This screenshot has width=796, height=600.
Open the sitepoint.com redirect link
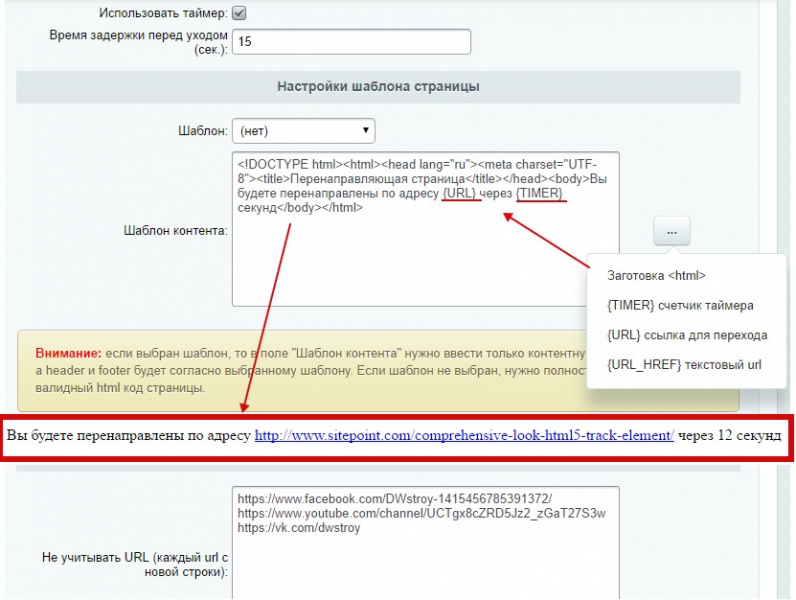[464, 436]
